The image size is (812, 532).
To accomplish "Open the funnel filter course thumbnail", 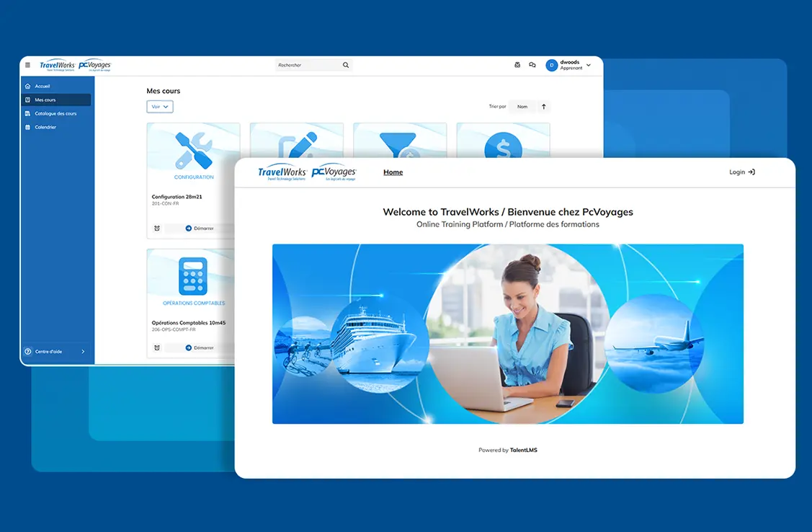I will pyautogui.click(x=400, y=141).
